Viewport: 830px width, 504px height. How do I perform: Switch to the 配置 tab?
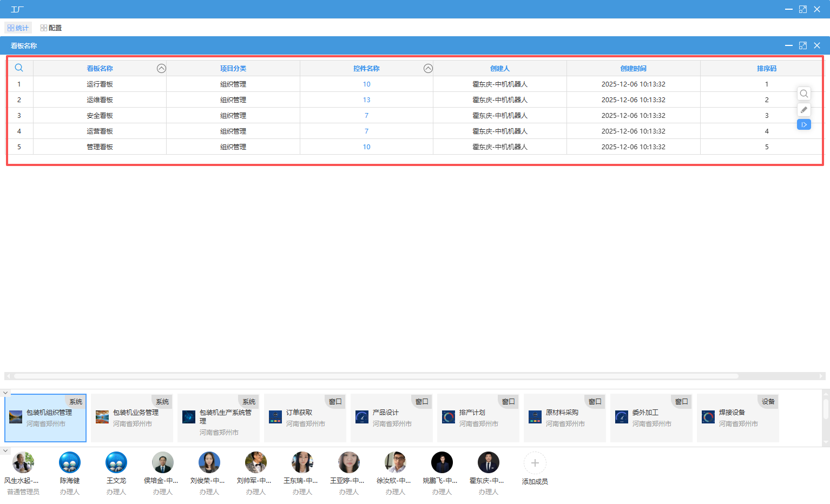[51, 28]
